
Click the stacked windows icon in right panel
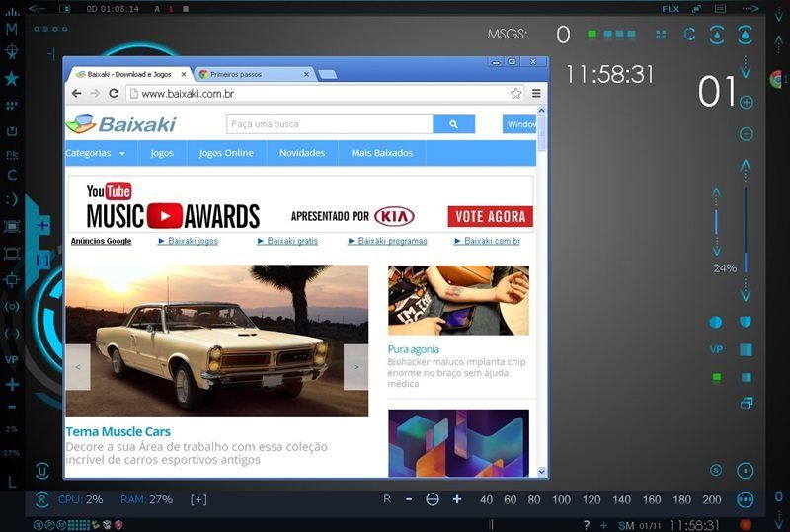click(x=747, y=403)
